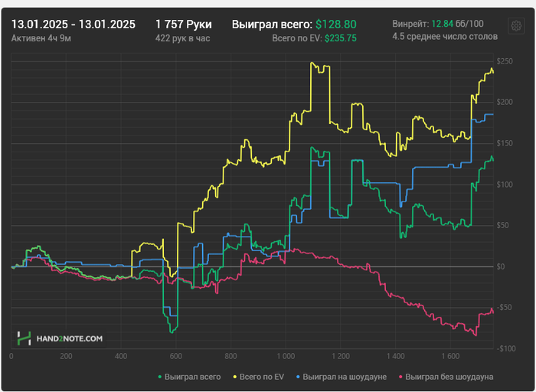Click the $100 y-axis label
536x392 pixels.
coord(505,185)
